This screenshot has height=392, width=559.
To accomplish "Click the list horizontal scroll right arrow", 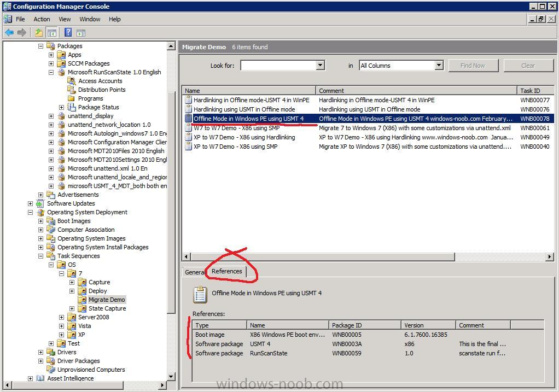I will click(550, 256).
